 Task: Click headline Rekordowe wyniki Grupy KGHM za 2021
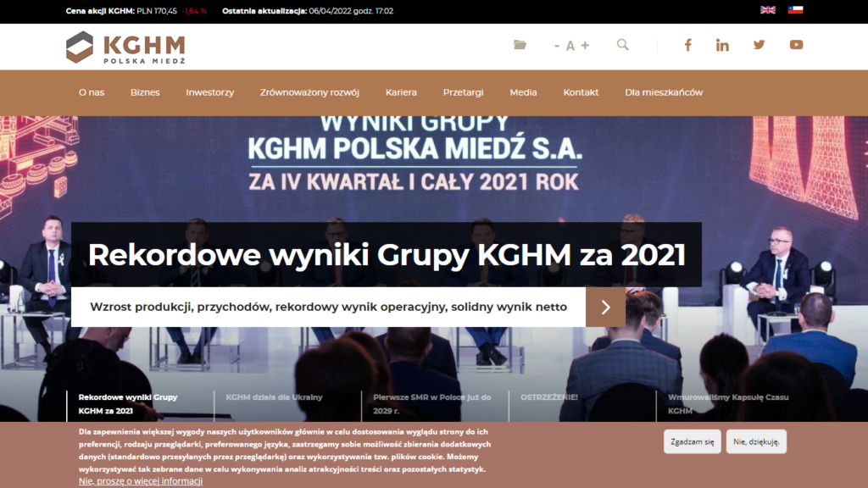click(x=387, y=255)
